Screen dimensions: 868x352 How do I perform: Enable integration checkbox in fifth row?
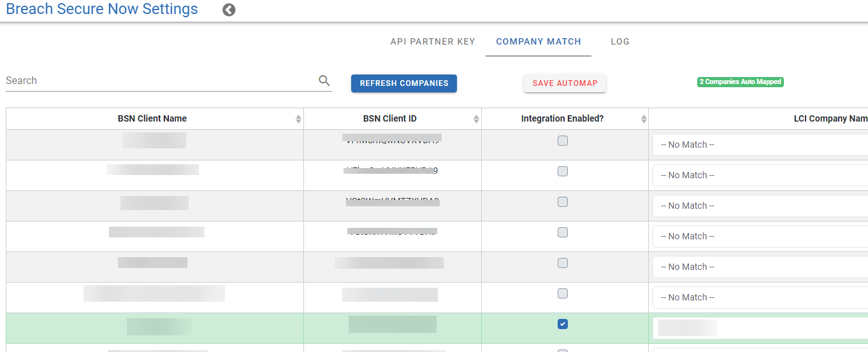pyautogui.click(x=563, y=263)
